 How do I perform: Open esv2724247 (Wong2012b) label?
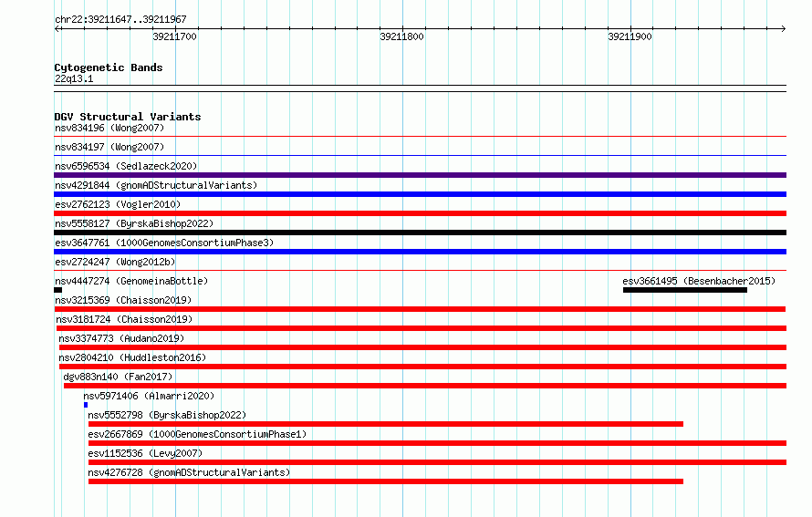point(115,262)
